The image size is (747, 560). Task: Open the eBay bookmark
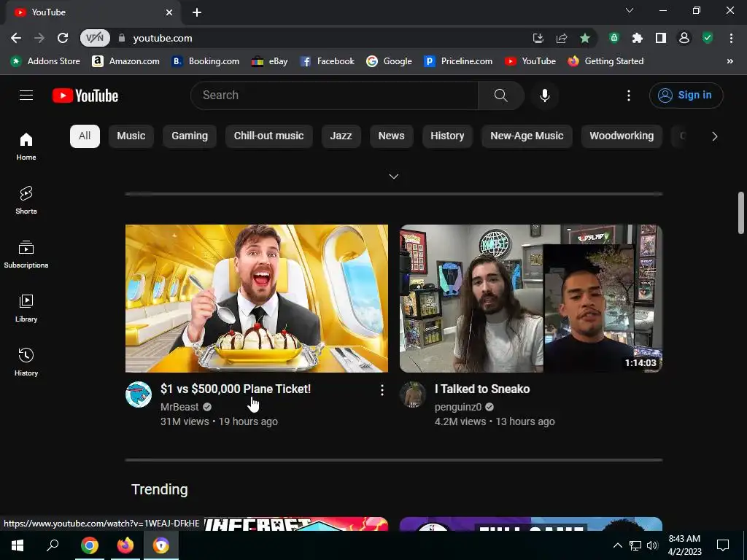click(x=270, y=61)
